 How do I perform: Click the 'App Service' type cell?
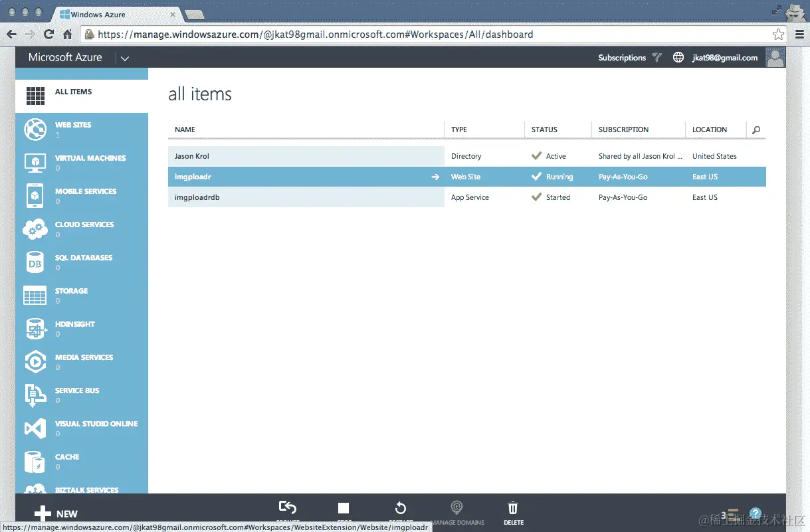pyautogui.click(x=470, y=197)
